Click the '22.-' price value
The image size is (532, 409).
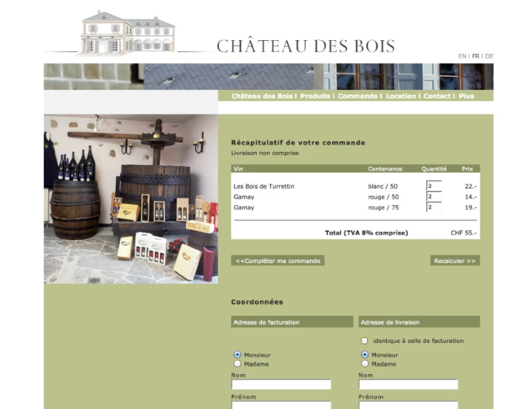coord(471,186)
